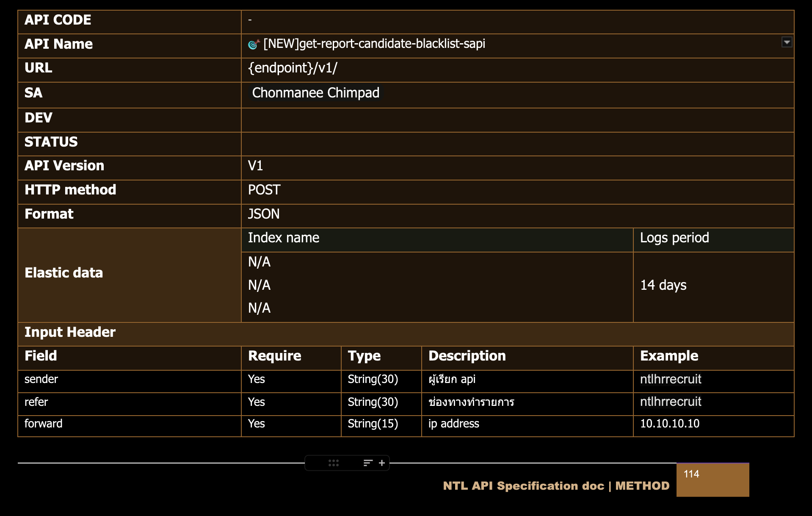The height and width of the screenshot is (516, 812).
Task: Click the 14 days logs period cell
Action: coord(663,285)
